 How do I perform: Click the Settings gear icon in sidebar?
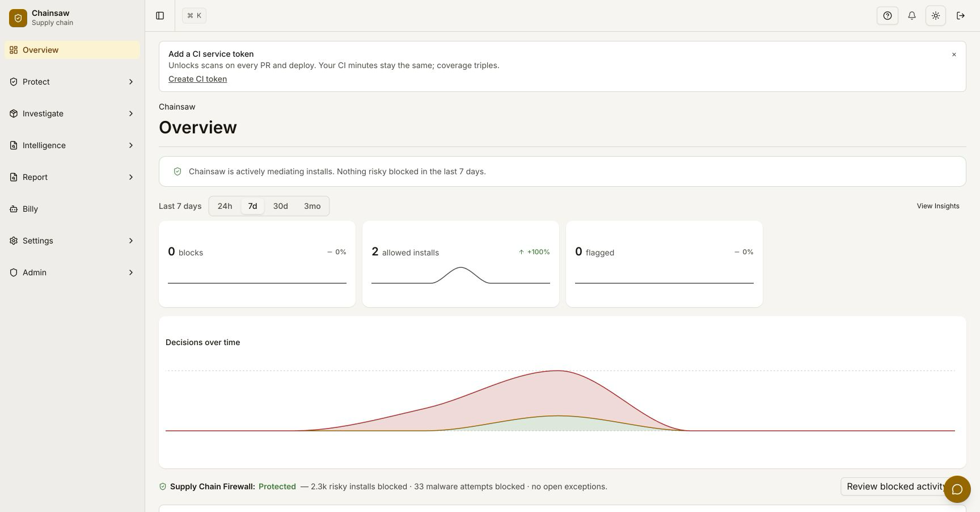tap(14, 241)
